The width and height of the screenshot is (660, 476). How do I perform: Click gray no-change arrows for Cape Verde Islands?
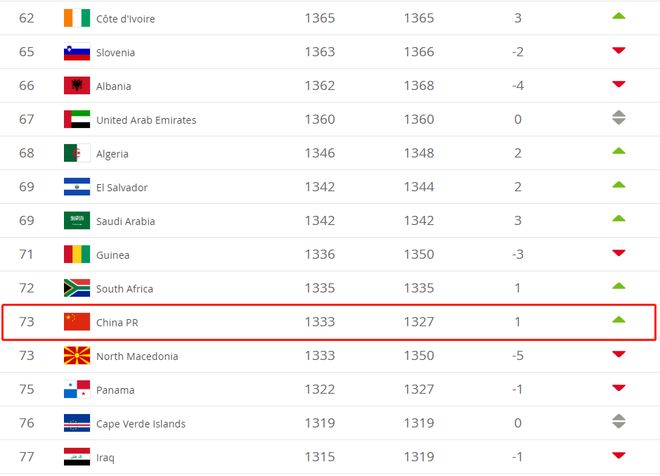[x=618, y=421]
